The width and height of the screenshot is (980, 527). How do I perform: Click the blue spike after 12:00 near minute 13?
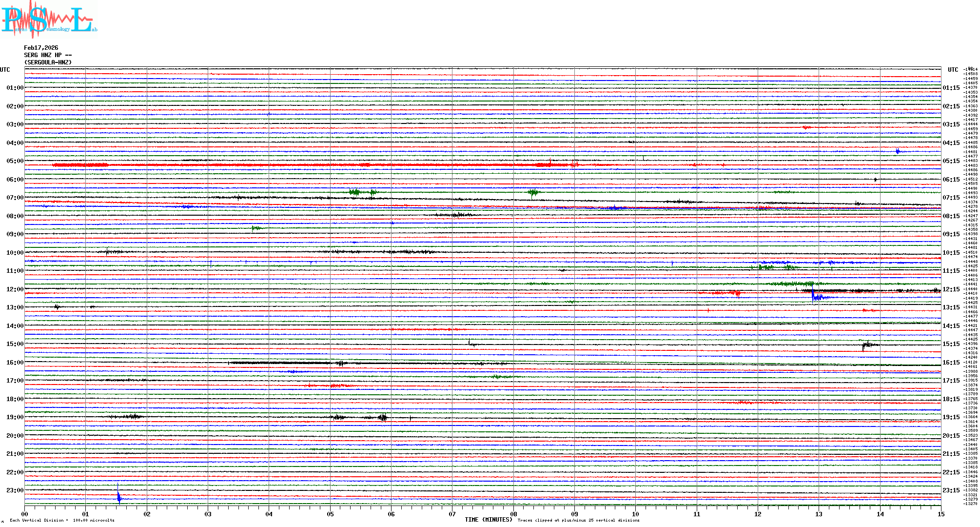tap(813, 296)
